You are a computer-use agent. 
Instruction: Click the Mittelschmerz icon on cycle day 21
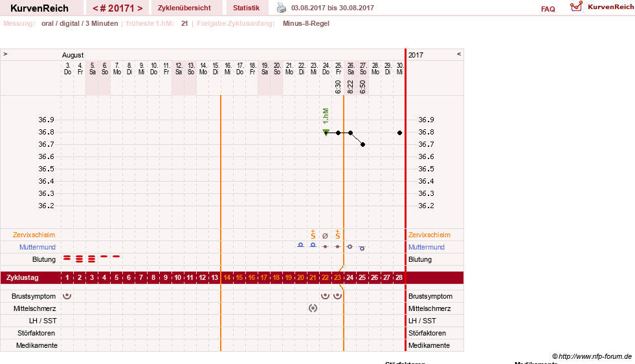pos(313,308)
